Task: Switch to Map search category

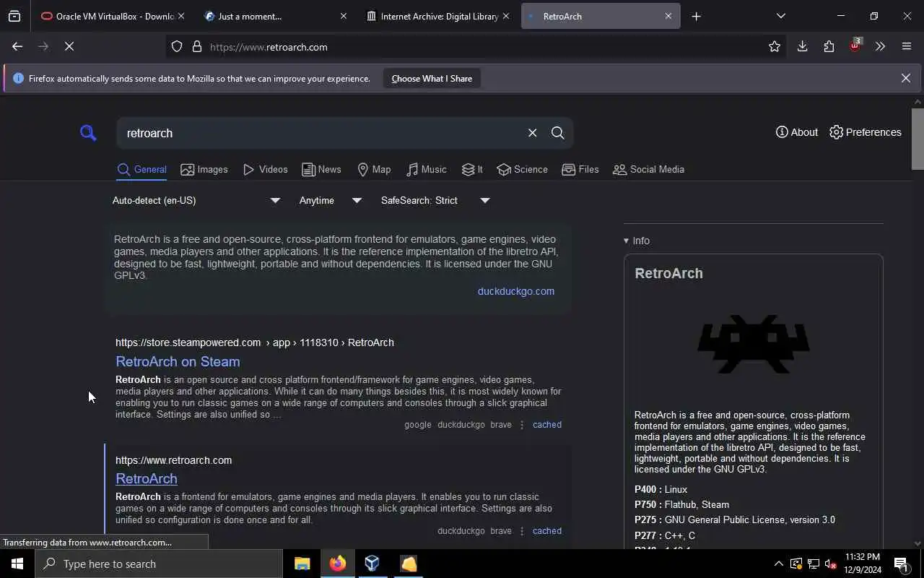Action: [x=374, y=169]
